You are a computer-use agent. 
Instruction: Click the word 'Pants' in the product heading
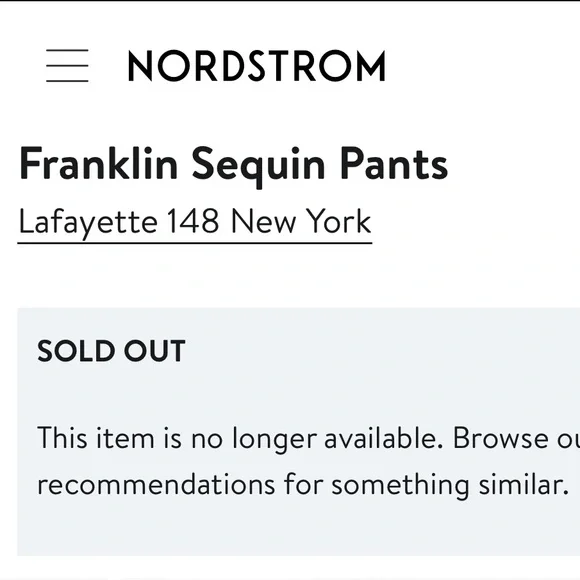click(x=394, y=163)
